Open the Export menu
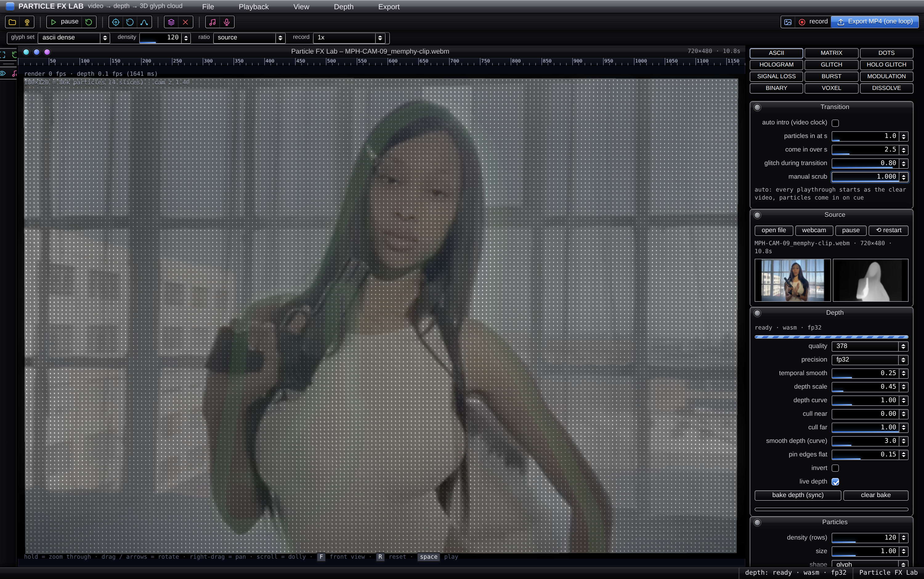Image resolution: width=924 pixels, height=579 pixels. pyautogui.click(x=389, y=7)
